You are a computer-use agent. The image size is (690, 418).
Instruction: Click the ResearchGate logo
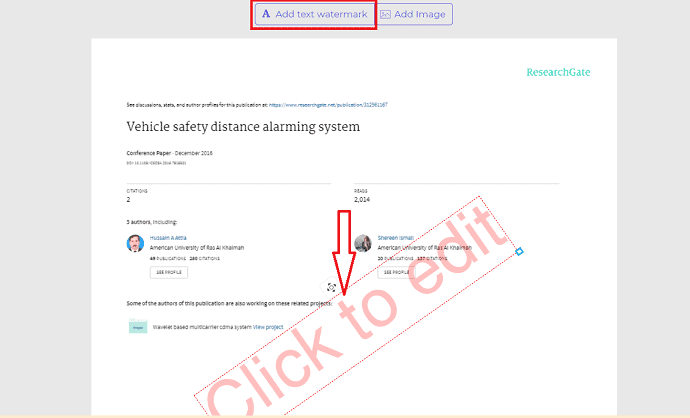[x=559, y=72]
